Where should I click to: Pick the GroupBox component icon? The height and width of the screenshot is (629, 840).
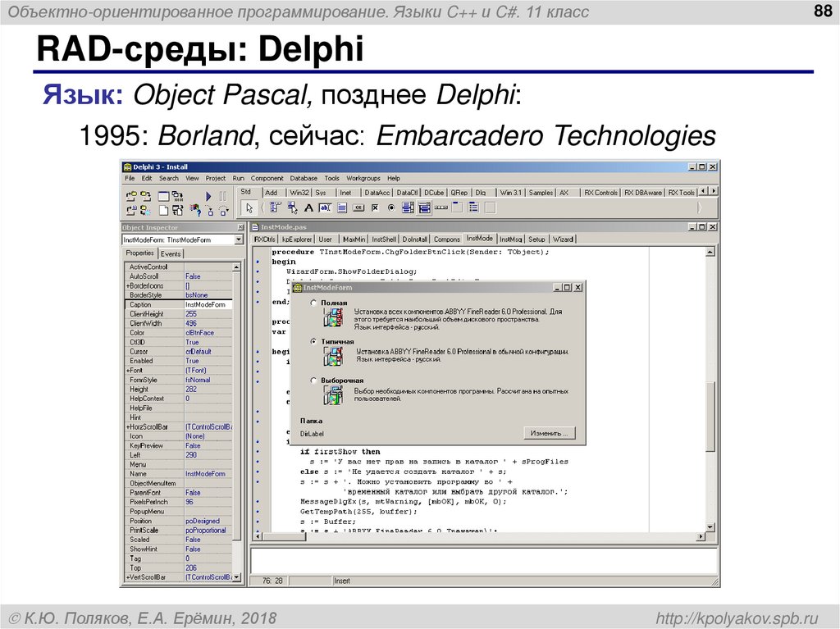[x=457, y=207]
